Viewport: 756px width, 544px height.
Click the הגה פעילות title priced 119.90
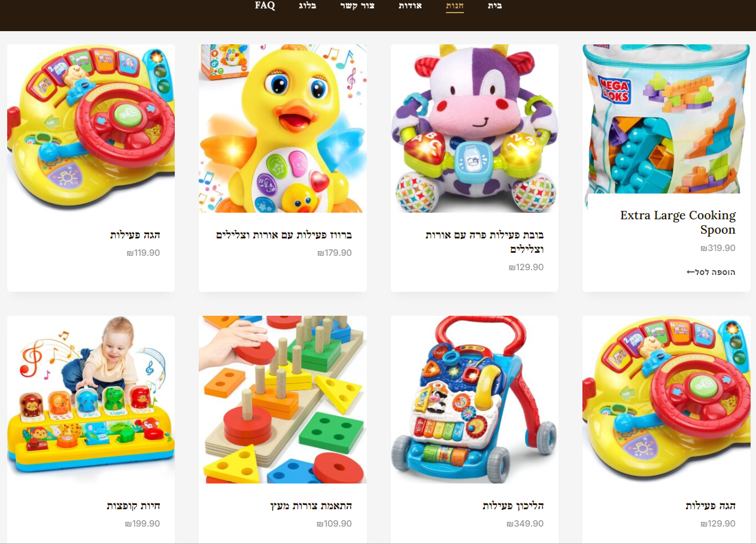(135, 235)
